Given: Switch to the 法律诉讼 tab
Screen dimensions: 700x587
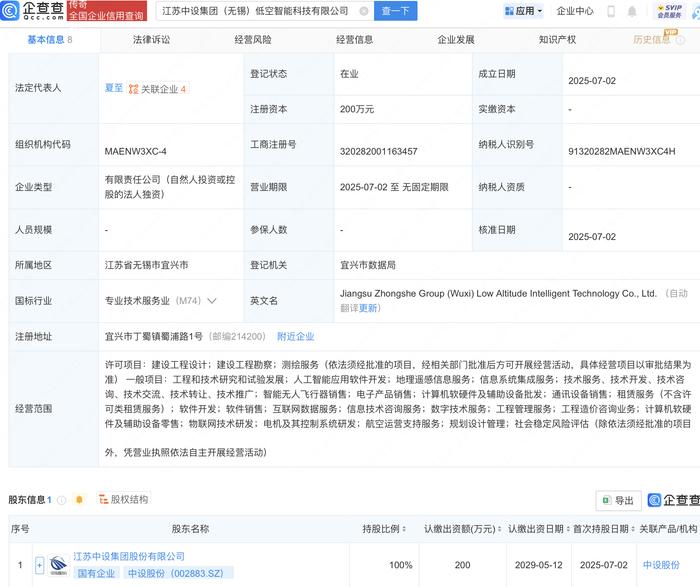Looking at the screenshot, I should pos(151,40).
